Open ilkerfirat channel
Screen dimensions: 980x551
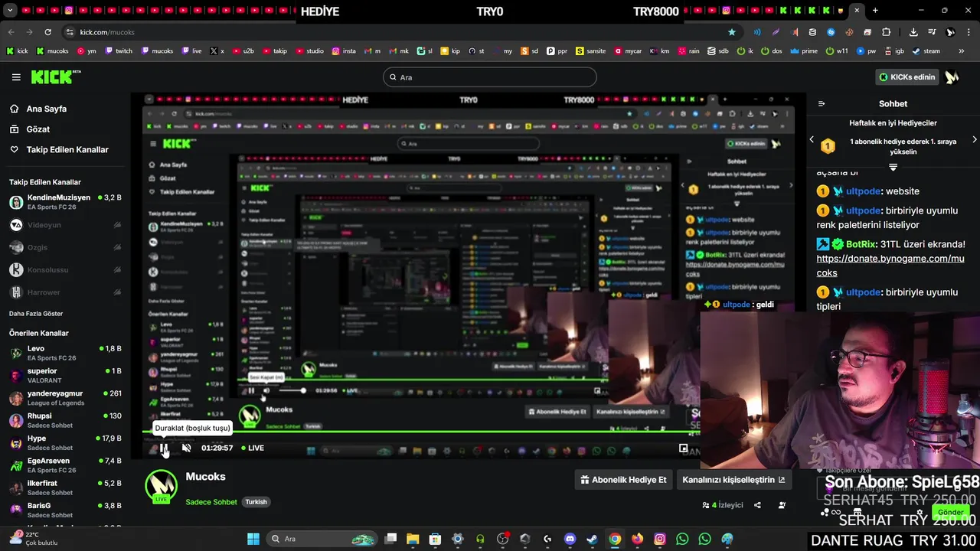click(x=65, y=487)
